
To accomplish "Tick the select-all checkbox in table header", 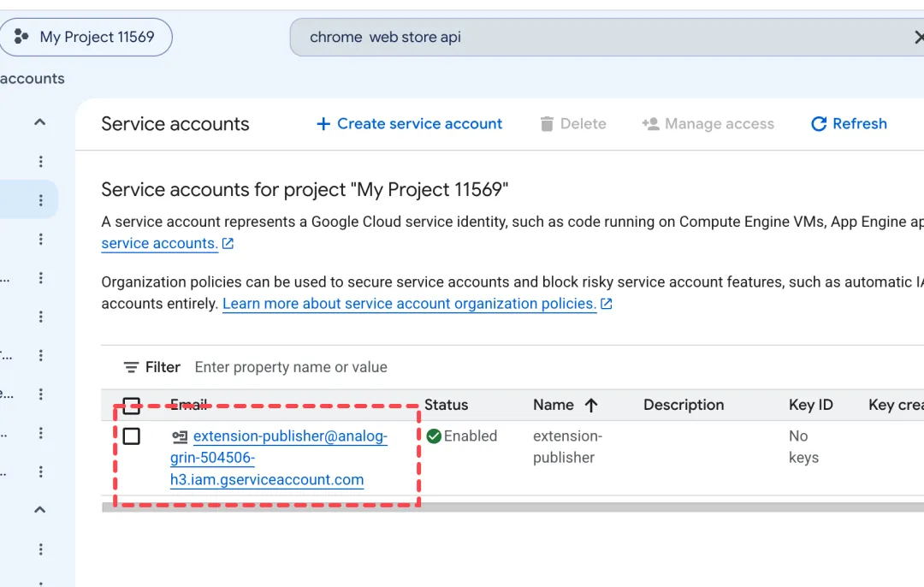I will point(132,406).
